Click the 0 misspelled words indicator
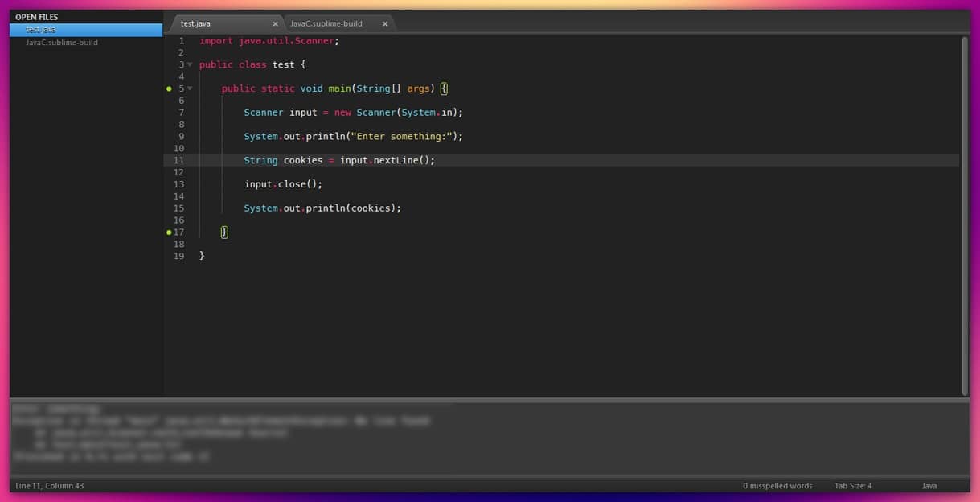980x502 pixels. pyautogui.click(x=777, y=486)
